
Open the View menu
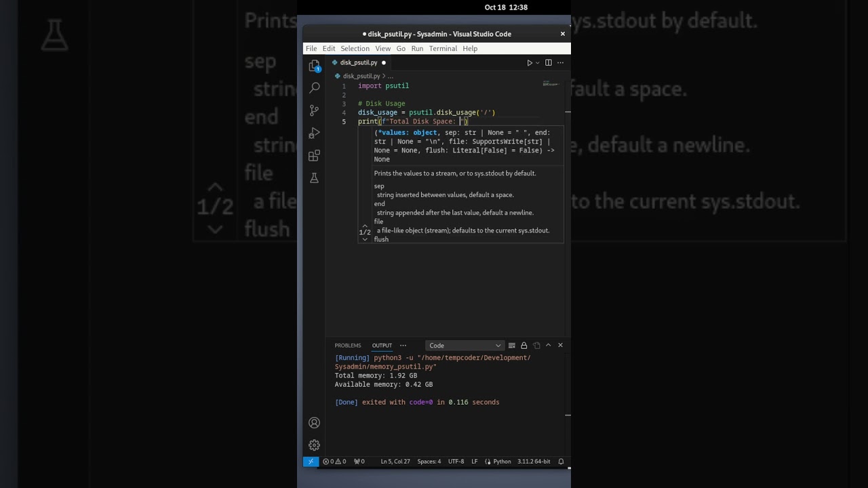pos(383,49)
